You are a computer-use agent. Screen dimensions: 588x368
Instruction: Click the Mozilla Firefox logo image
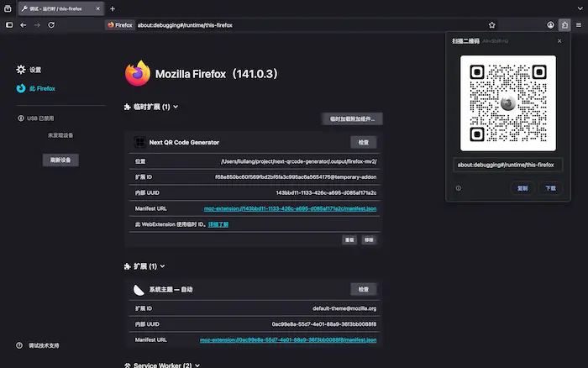(138, 73)
